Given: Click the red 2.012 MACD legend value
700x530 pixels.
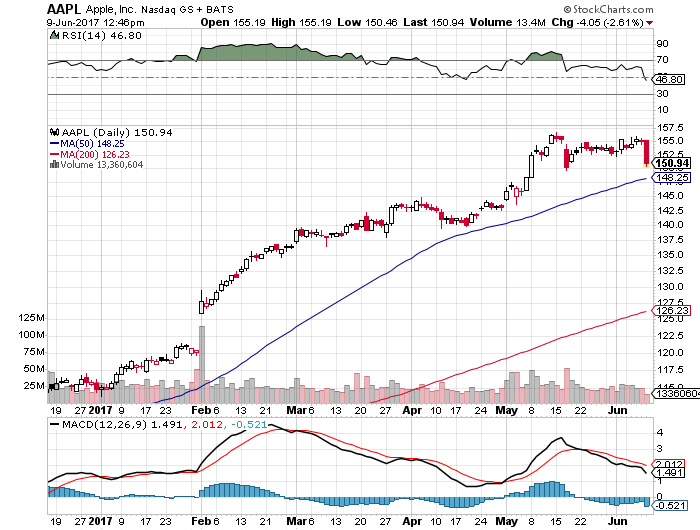Looking at the screenshot, I should (207, 424).
